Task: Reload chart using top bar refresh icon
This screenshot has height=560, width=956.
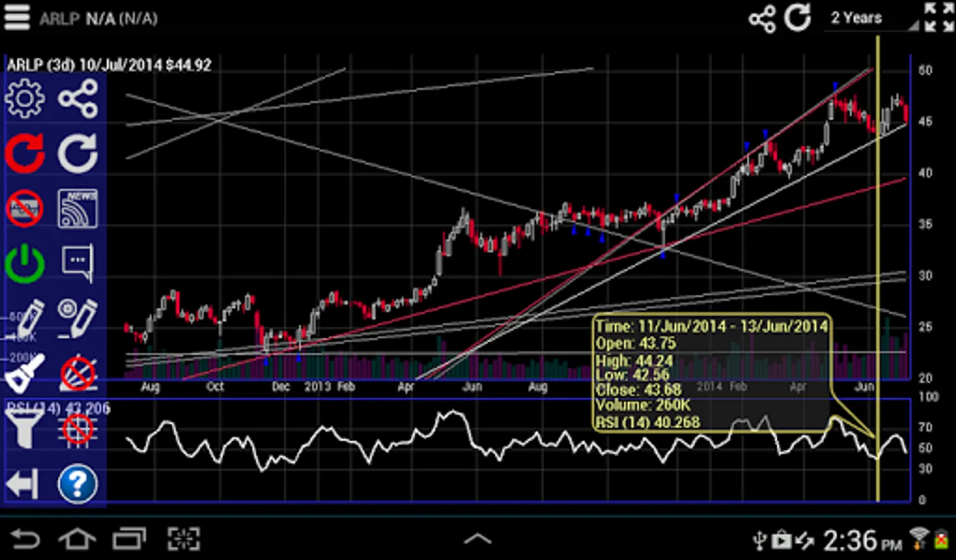Action: pyautogui.click(x=797, y=17)
